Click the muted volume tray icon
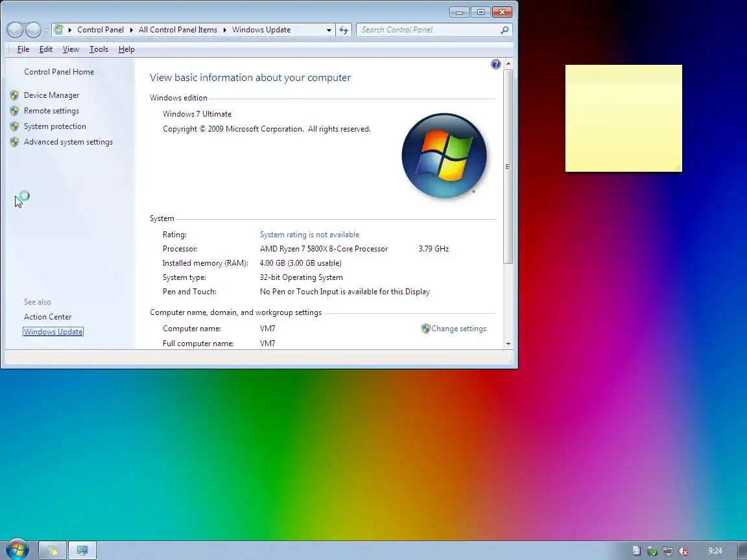Screen dimensions: 747x560 [683, 552]
